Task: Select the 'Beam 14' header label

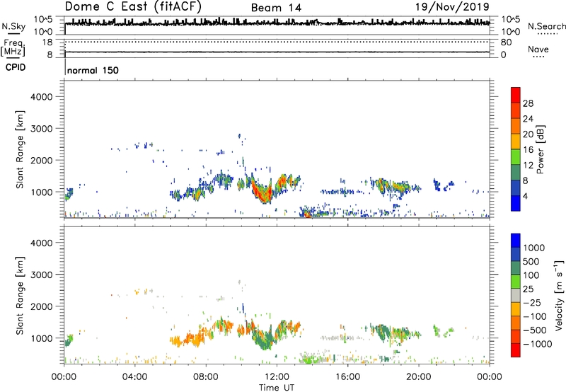Action: click(276, 8)
